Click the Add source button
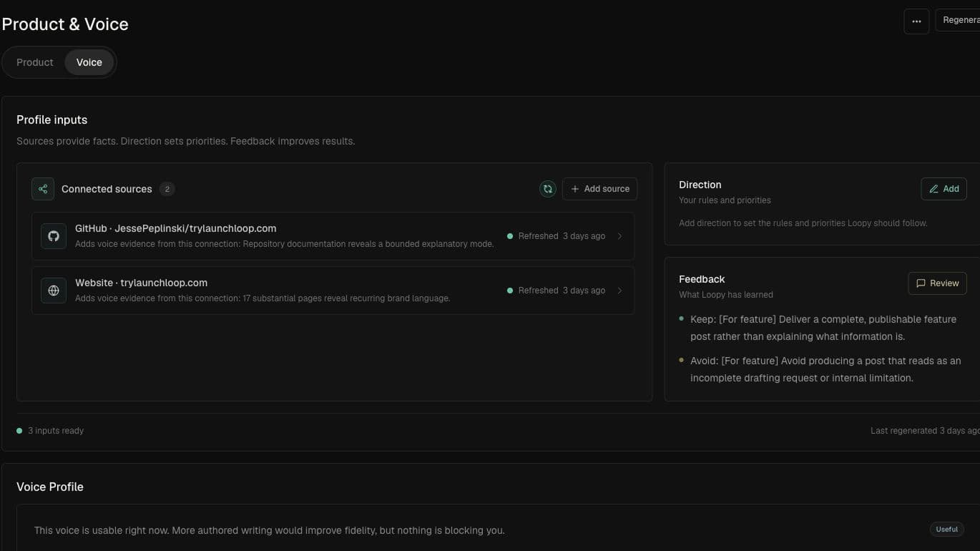 click(599, 189)
